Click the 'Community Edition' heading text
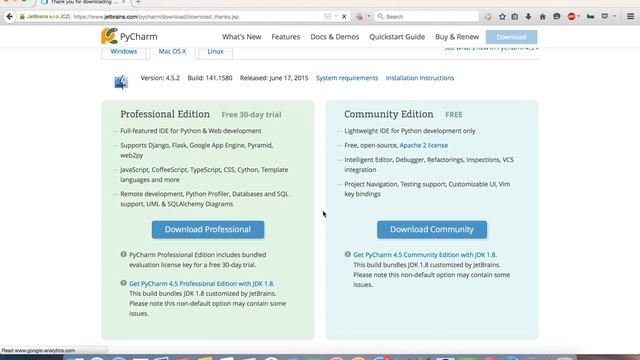Screen dimensions: 640x360 (389, 114)
